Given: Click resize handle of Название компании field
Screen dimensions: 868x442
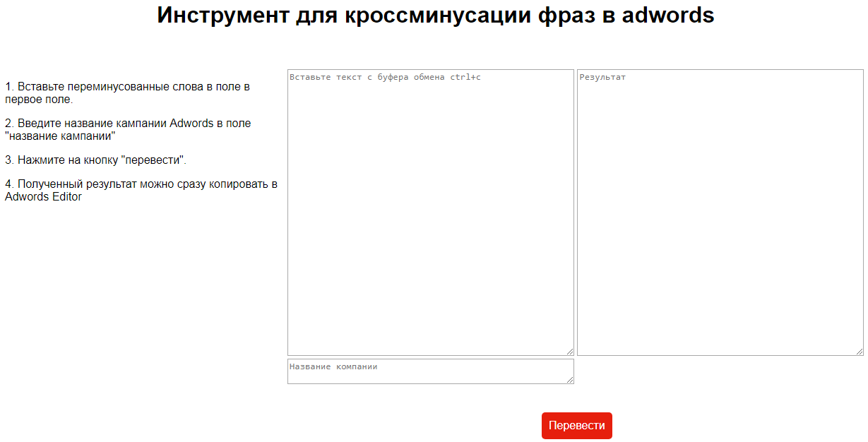Looking at the screenshot, I should click(x=569, y=379).
